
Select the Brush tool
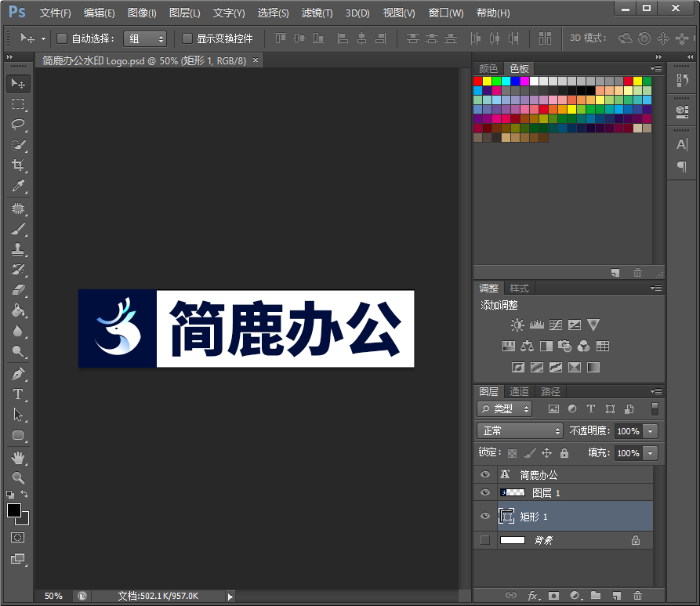pyautogui.click(x=17, y=228)
